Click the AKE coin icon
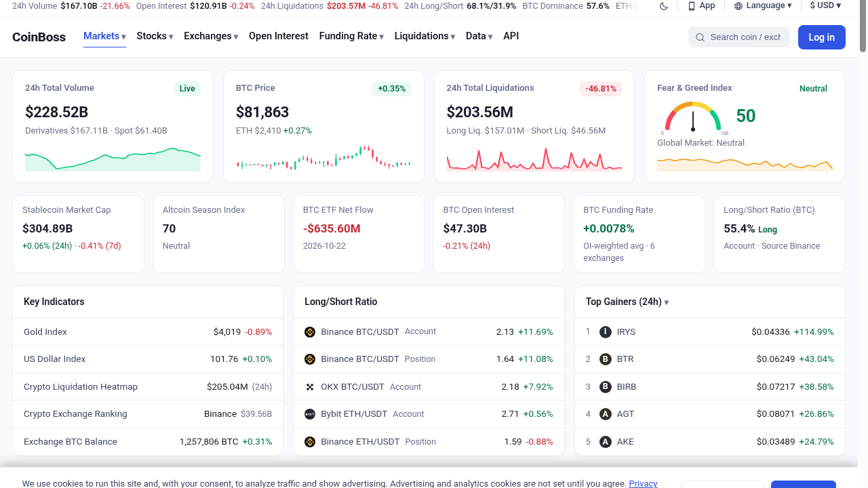Viewport: 868px width, 488px height. (x=606, y=442)
